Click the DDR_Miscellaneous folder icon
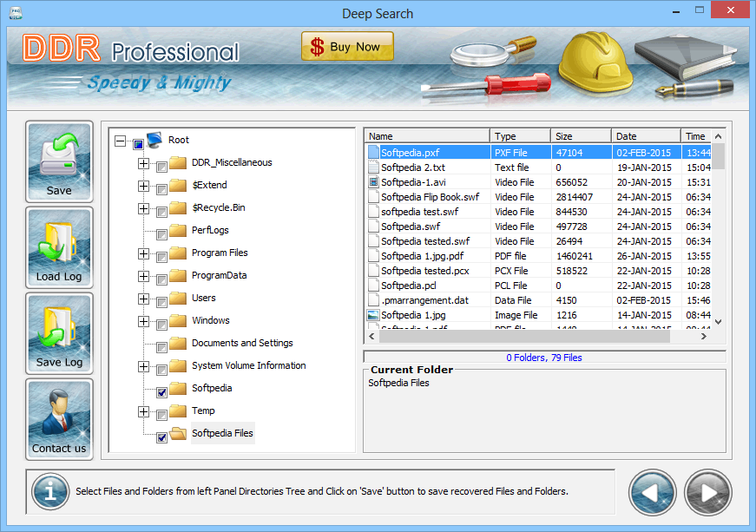 (x=178, y=162)
